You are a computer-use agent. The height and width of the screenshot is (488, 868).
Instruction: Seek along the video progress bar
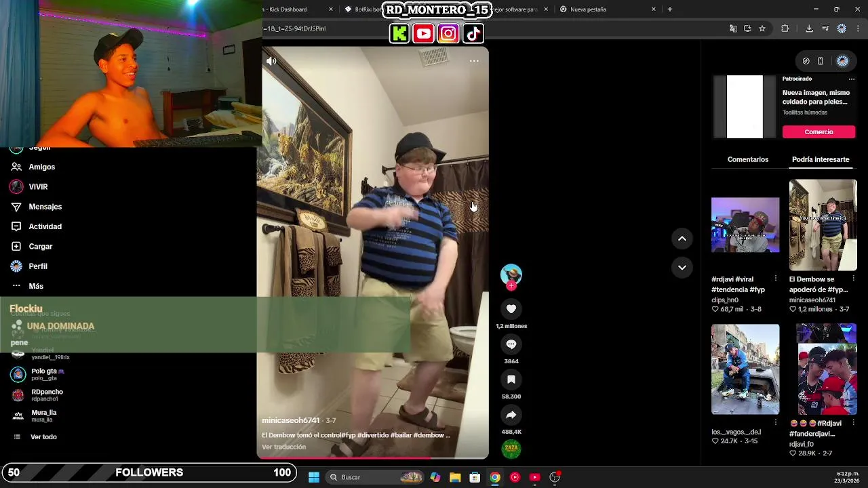pyautogui.click(x=372, y=458)
